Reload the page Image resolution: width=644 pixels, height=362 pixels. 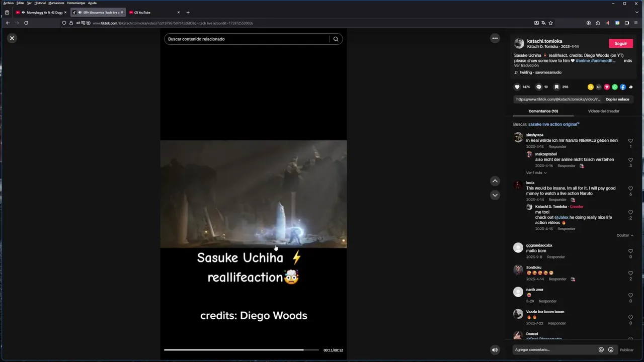click(x=26, y=23)
